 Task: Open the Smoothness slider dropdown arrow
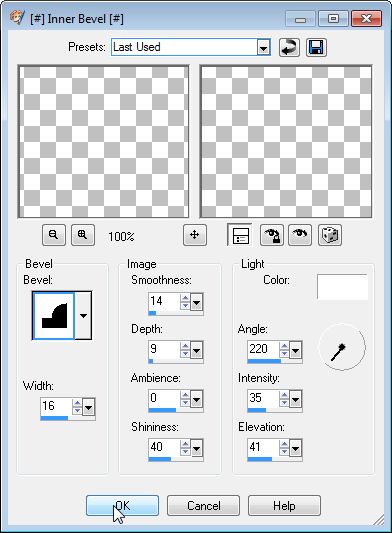tap(197, 302)
